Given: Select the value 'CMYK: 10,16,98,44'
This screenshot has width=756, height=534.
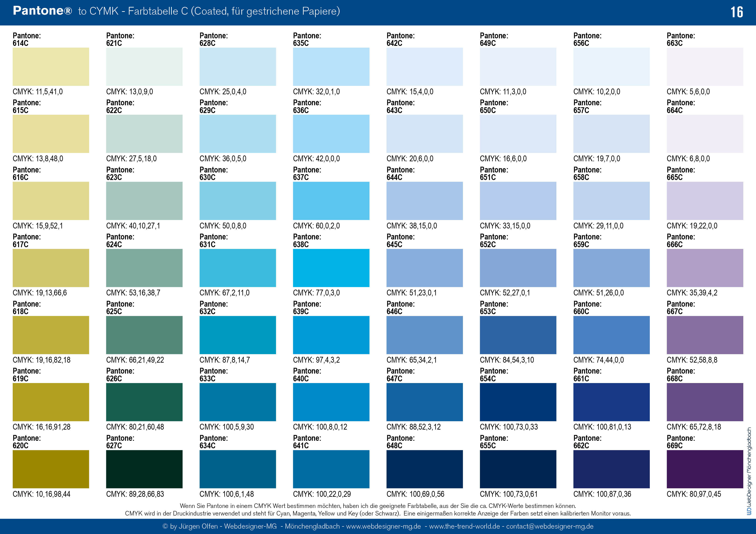Looking at the screenshot, I should tap(42, 494).
